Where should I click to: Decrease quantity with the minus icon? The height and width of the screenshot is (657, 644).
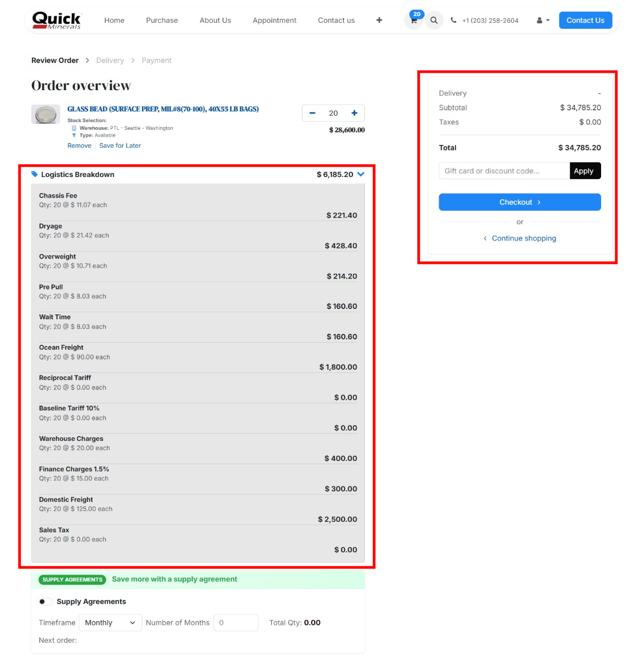[x=312, y=113]
